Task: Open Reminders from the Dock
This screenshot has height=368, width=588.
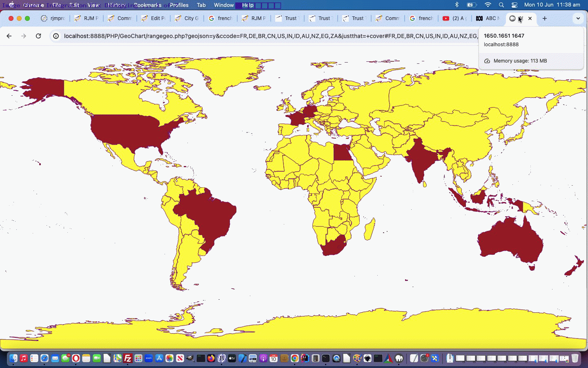Action: 34,359
